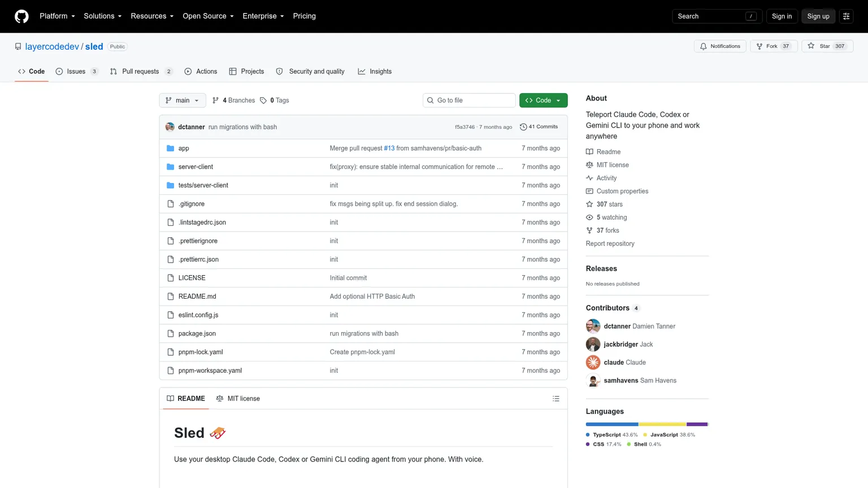This screenshot has height=488, width=868.
Task: Click the Search box in header
Action: click(717, 16)
